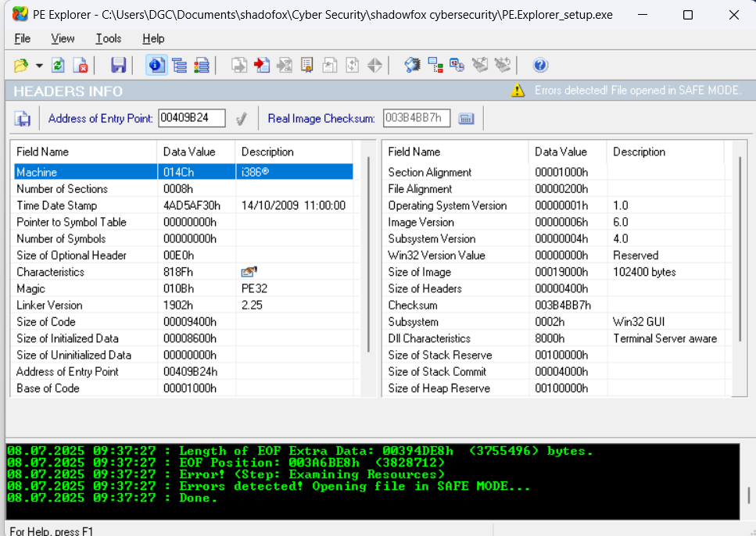Select the Machine row

point(184,172)
